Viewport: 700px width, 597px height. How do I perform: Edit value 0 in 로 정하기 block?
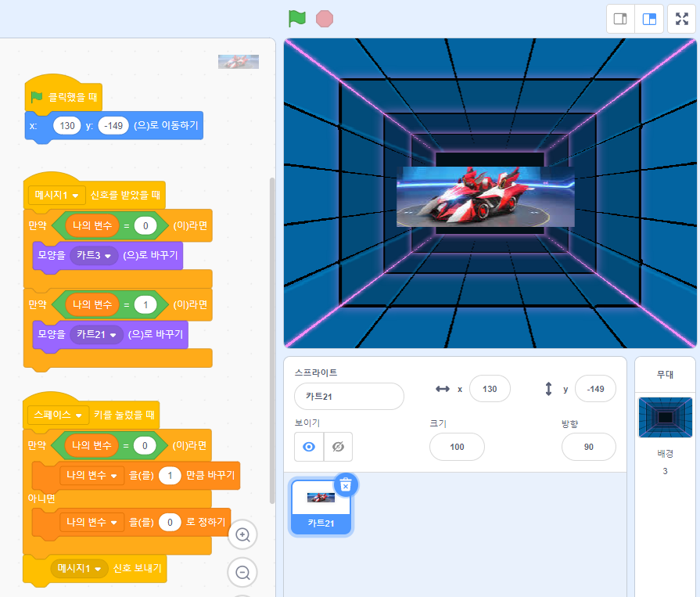click(170, 522)
